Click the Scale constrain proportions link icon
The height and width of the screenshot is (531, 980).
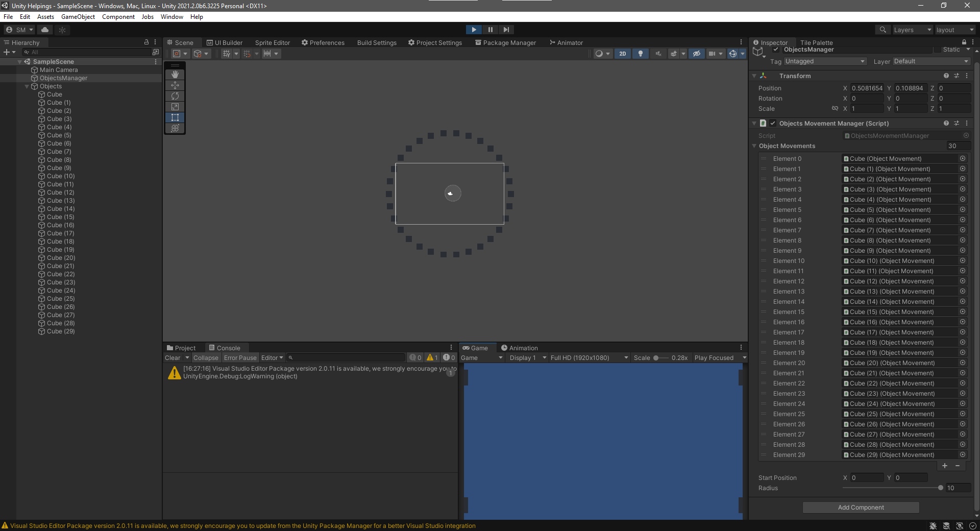coord(835,108)
